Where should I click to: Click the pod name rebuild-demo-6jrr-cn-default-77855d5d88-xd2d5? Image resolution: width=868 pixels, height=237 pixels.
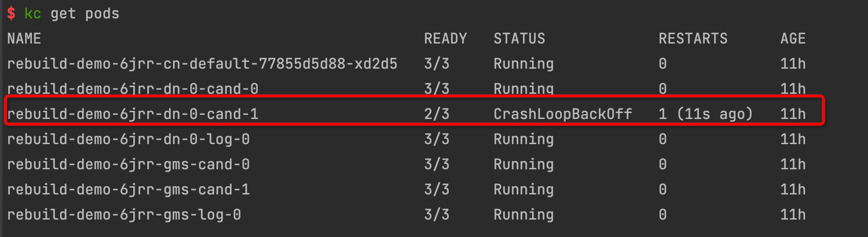coord(202,64)
